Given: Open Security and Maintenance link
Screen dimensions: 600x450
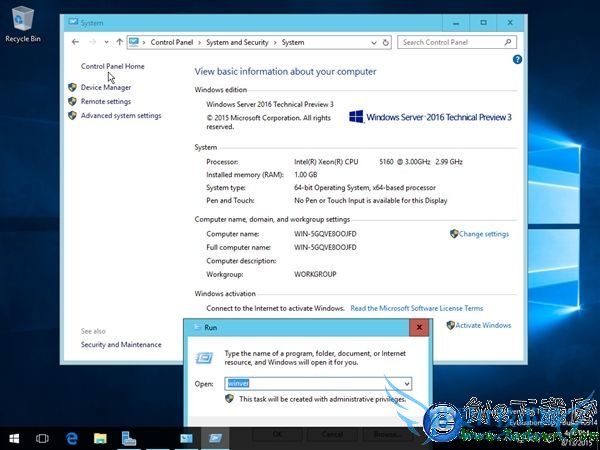Looking at the screenshot, I should coord(121,344).
